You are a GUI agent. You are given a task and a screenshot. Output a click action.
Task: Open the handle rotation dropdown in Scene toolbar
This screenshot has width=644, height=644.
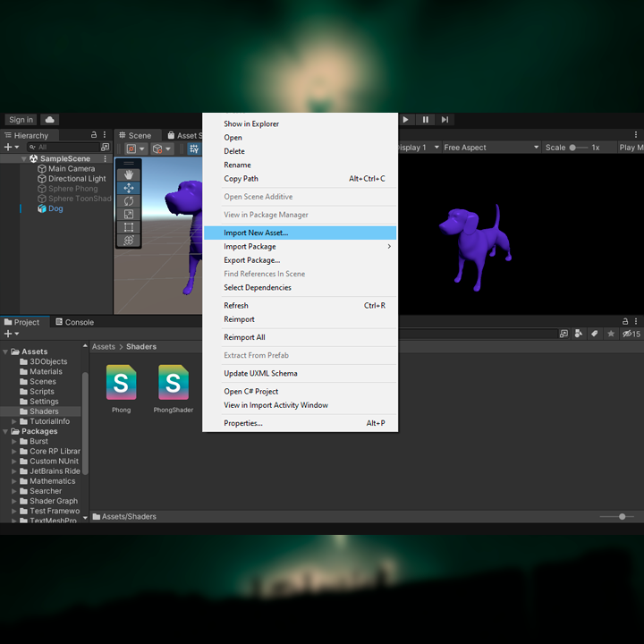click(x=161, y=148)
